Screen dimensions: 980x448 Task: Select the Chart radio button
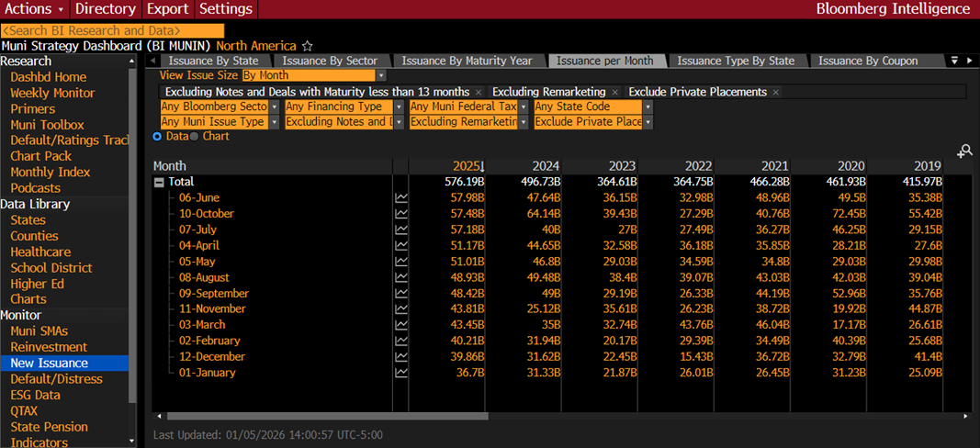(195, 136)
